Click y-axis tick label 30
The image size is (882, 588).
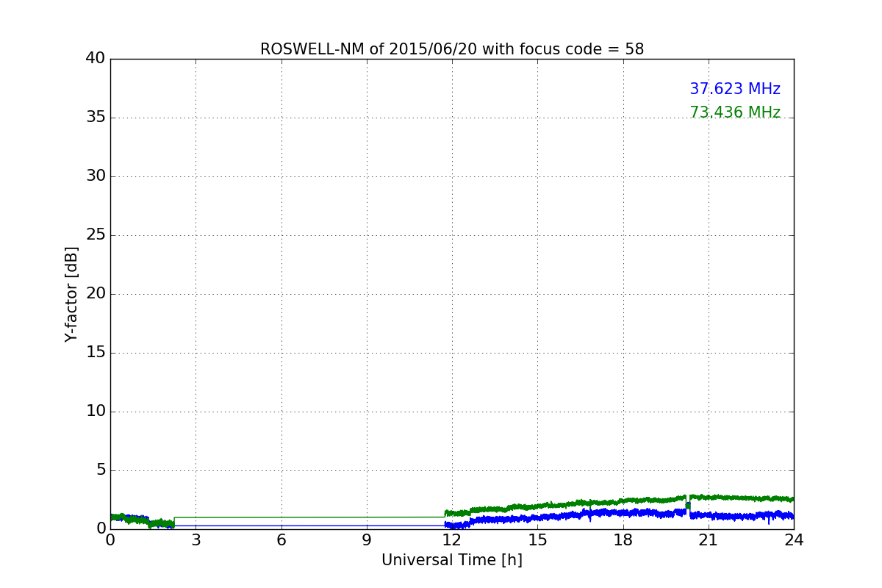96,176
